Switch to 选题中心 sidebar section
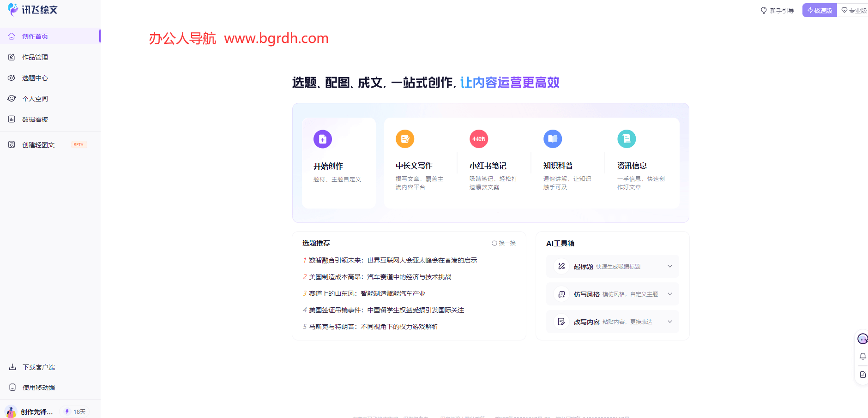 [x=35, y=78]
